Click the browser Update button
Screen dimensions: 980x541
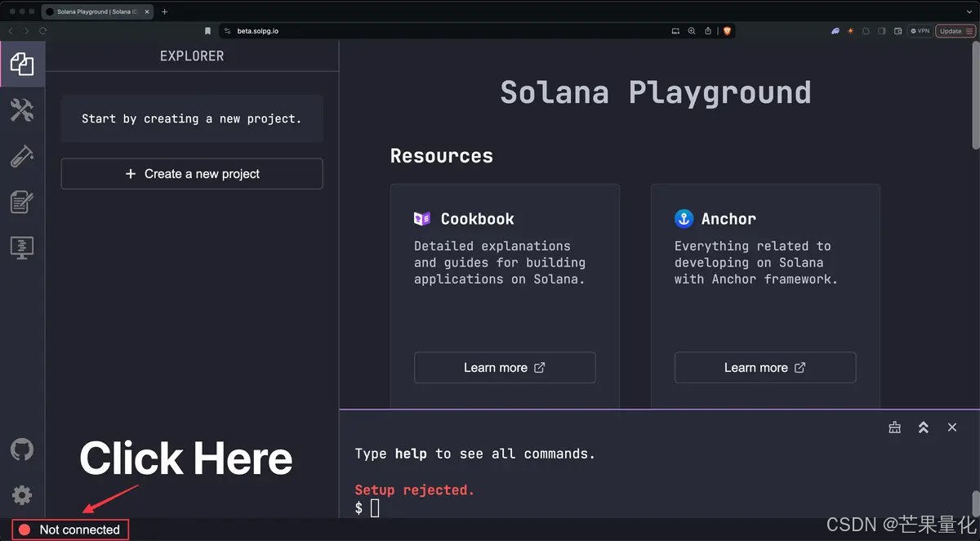(955, 31)
